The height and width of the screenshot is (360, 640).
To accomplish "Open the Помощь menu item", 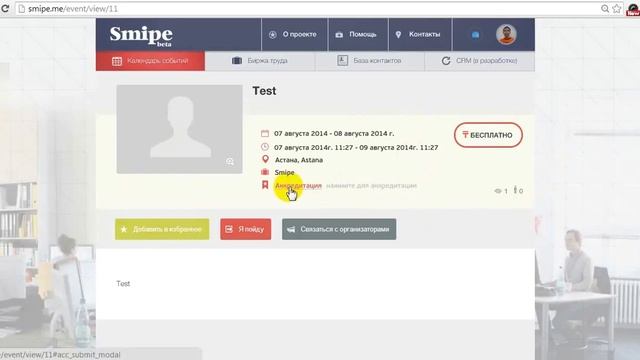I will tap(358, 35).
